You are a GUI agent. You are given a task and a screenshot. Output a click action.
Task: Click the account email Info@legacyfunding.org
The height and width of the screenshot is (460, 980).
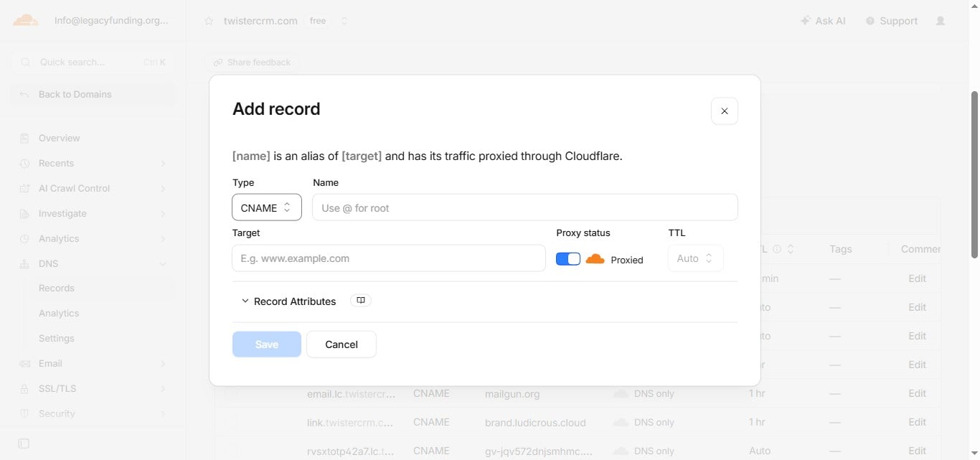111,21
